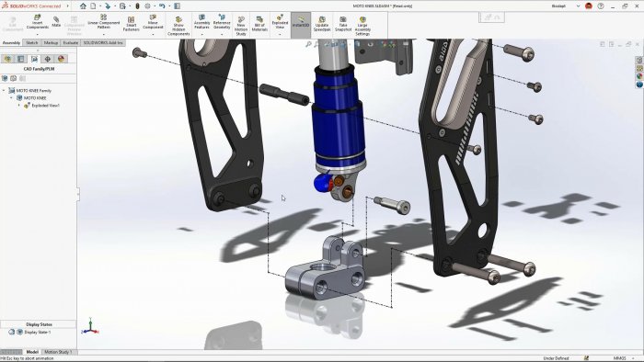
Task: Click first icon under CAD Family/PLM header
Action: [x=5, y=78]
